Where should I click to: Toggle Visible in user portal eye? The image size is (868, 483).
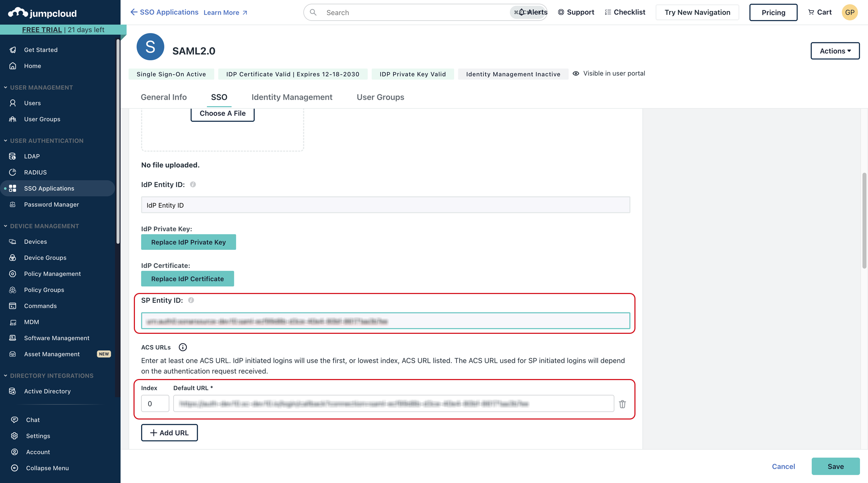coord(576,74)
